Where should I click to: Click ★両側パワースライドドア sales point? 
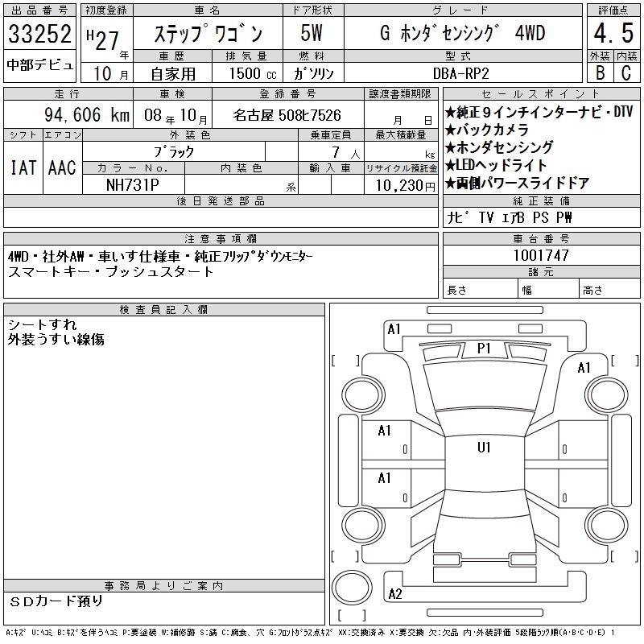click(x=517, y=183)
